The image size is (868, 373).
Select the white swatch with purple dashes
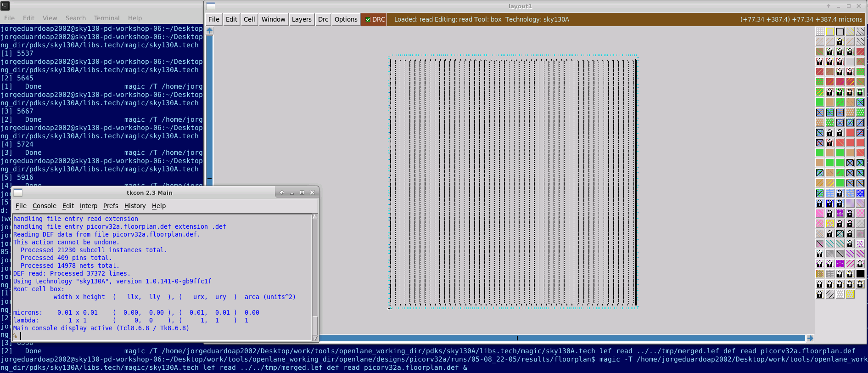(x=861, y=243)
